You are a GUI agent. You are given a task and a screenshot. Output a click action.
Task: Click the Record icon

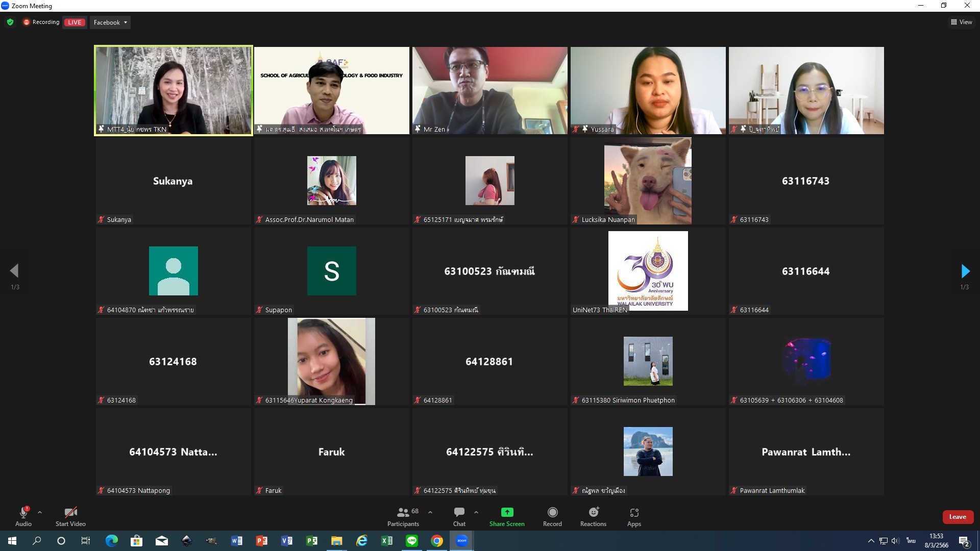[552, 512]
